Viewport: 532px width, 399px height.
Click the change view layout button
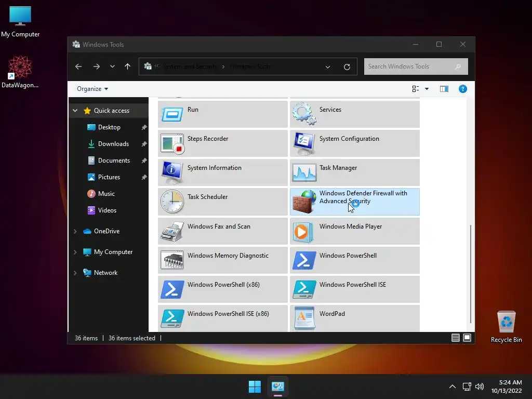pos(415,89)
